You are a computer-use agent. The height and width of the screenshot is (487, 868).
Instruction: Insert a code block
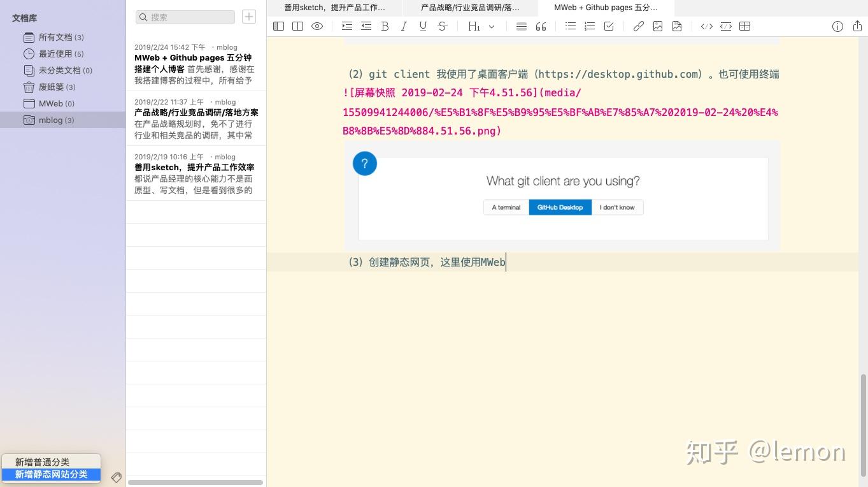pos(726,26)
